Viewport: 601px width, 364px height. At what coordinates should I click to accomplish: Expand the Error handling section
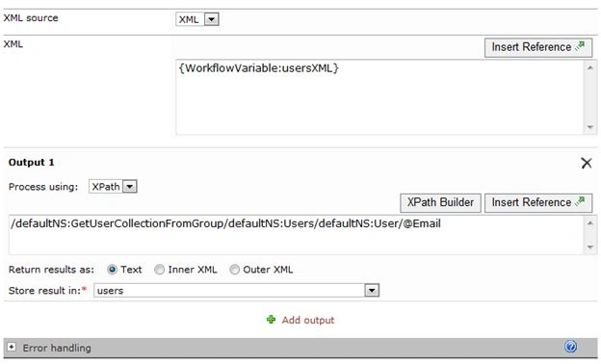coord(12,347)
